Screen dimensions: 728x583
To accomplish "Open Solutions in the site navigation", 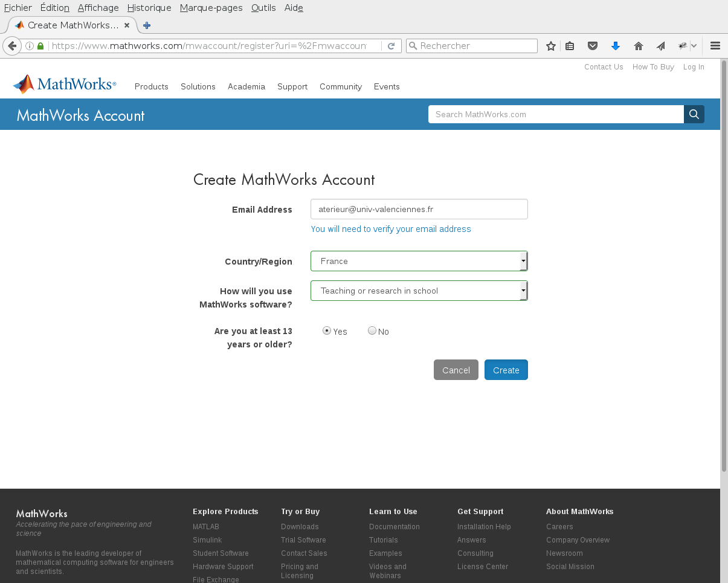I will 198,86.
